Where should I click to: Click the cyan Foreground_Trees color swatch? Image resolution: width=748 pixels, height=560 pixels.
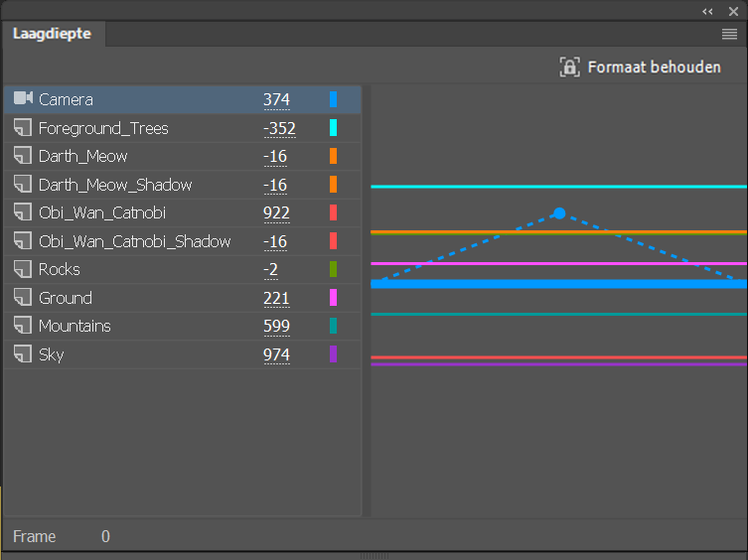point(334,128)
